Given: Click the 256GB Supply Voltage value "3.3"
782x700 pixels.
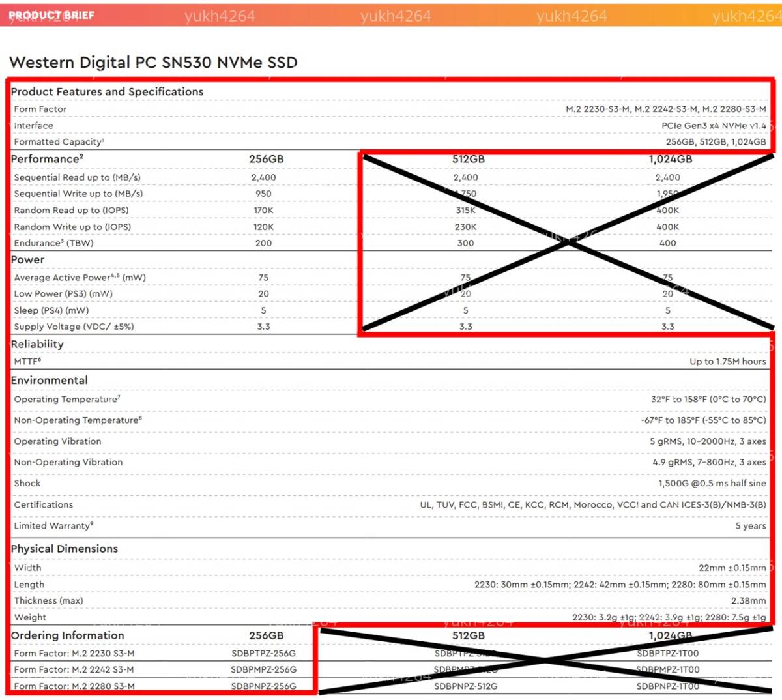Looking at the screenshot, I should pyautogui.click(x=264, y=327).
